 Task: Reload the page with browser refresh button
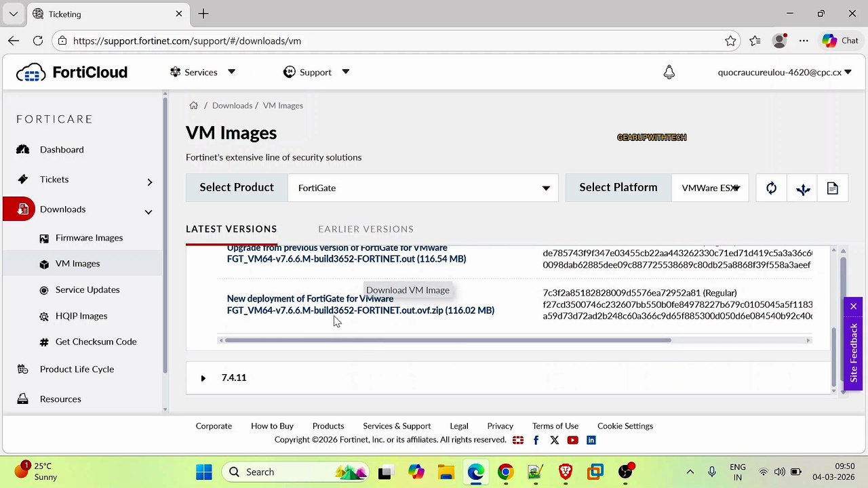(x=38, y=41)
